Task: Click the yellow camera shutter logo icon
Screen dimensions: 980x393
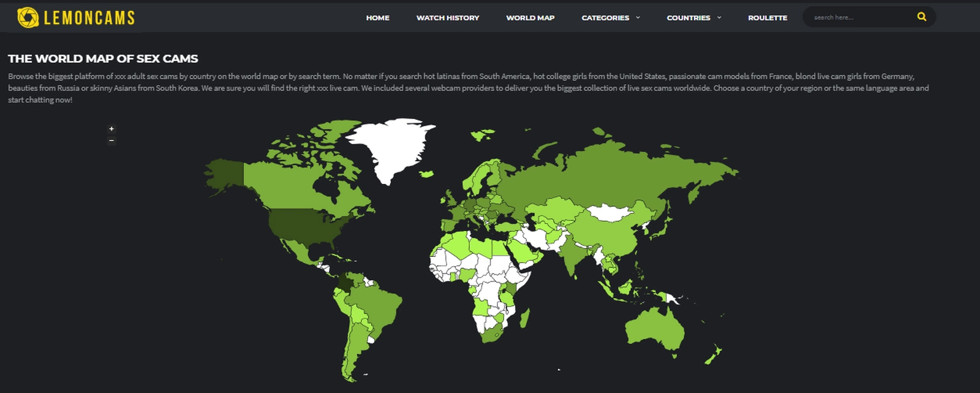Action: tap(28, 18)
